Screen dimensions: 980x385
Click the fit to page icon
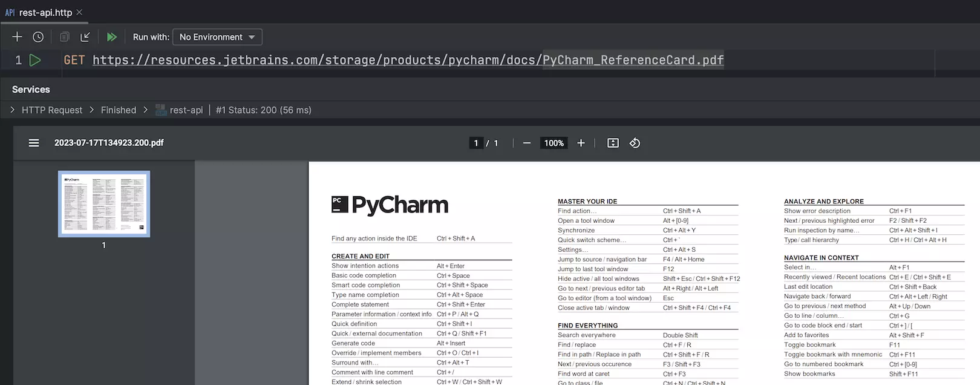(613, 143)
